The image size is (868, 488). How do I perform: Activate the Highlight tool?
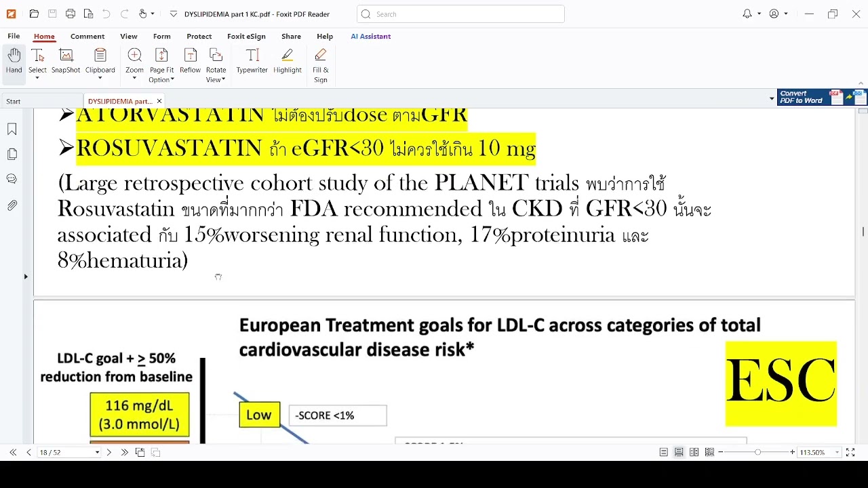point(288,61)
